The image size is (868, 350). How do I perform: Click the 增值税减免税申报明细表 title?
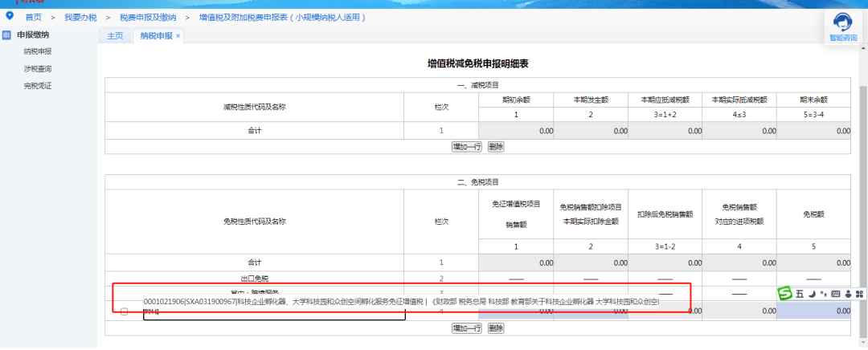[x=477, y=64]
